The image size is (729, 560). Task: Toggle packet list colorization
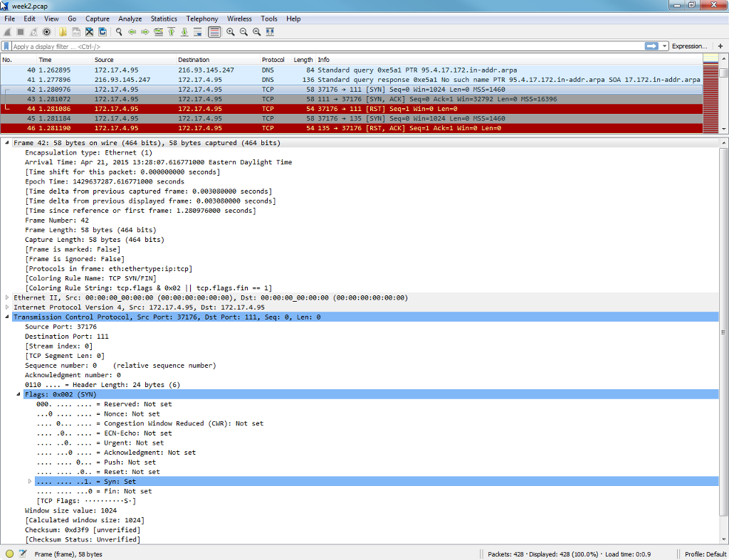tap(214, 31)
